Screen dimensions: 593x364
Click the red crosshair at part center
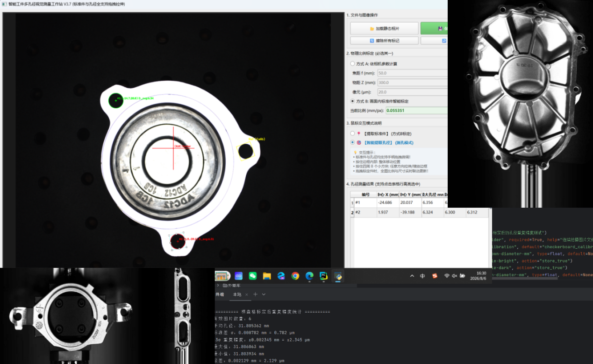click(173, 147)
